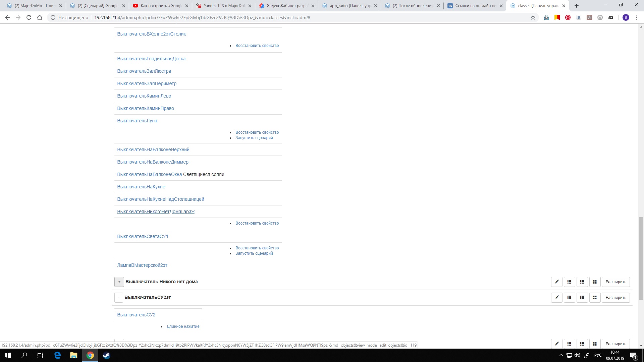
Task: Bookmark this page with star icon
Action: click(533, 17)
